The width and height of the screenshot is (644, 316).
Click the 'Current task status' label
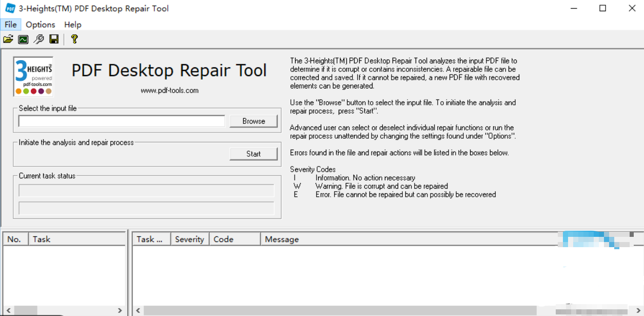pyautogui.click(x=47, y=176)
